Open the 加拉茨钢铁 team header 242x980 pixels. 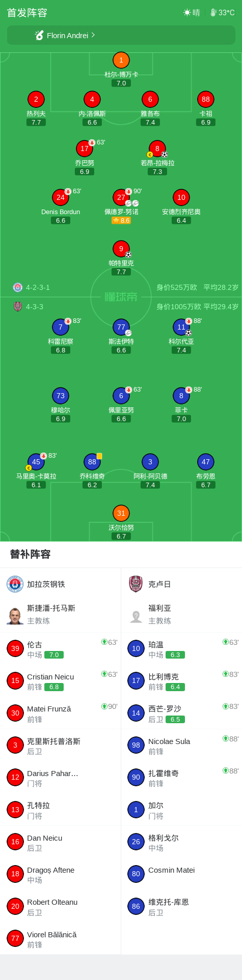coord(61,584)
